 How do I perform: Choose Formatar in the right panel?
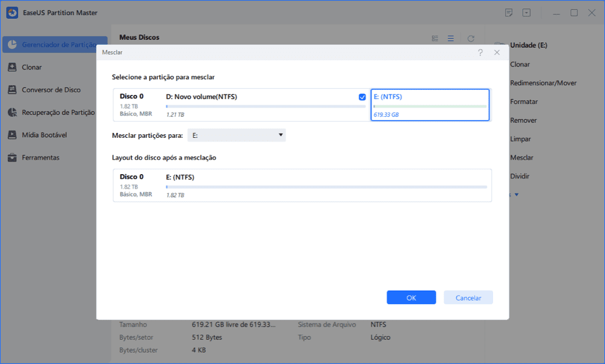[524, 102]
